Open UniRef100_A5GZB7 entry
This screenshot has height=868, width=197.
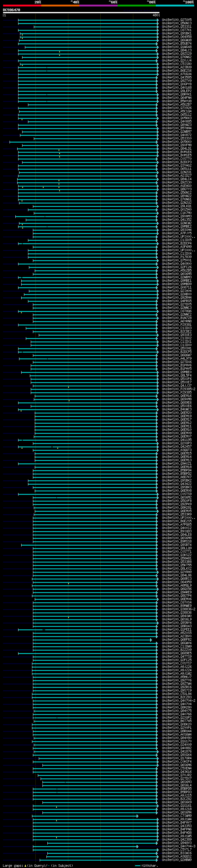pos(176,104)
